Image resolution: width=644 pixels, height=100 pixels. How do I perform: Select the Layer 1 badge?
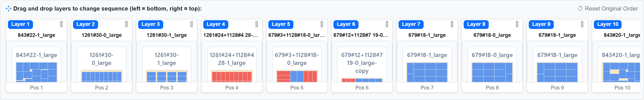pyautogui.click(x=20, y=24)
